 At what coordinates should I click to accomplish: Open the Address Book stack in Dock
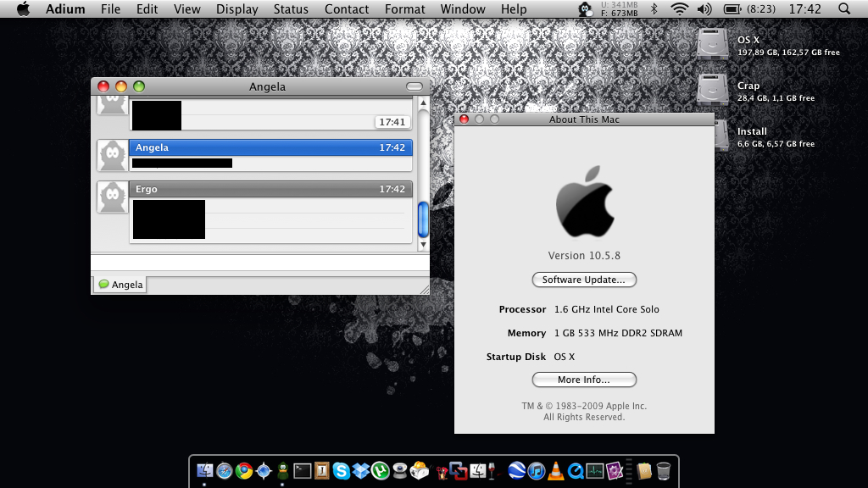click(644, 471)
